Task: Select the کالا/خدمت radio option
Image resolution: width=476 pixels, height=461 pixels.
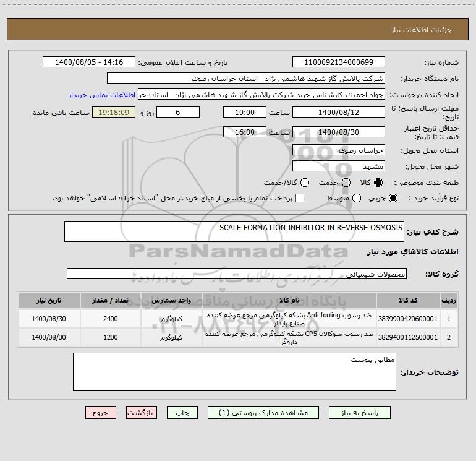Action: 305,183
